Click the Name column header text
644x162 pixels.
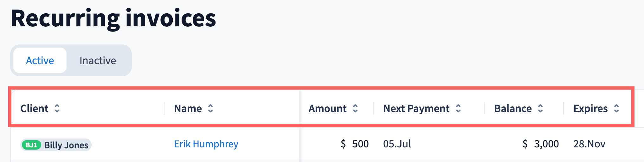[x=188, y=109]
